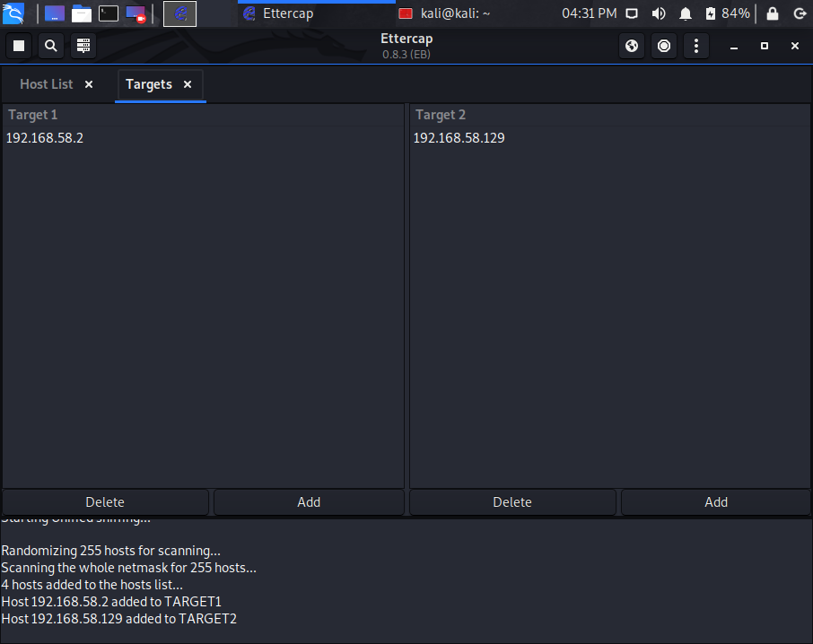
Task: Select 192.168.58.2 in Target 1 list
Action: [203, 138]
